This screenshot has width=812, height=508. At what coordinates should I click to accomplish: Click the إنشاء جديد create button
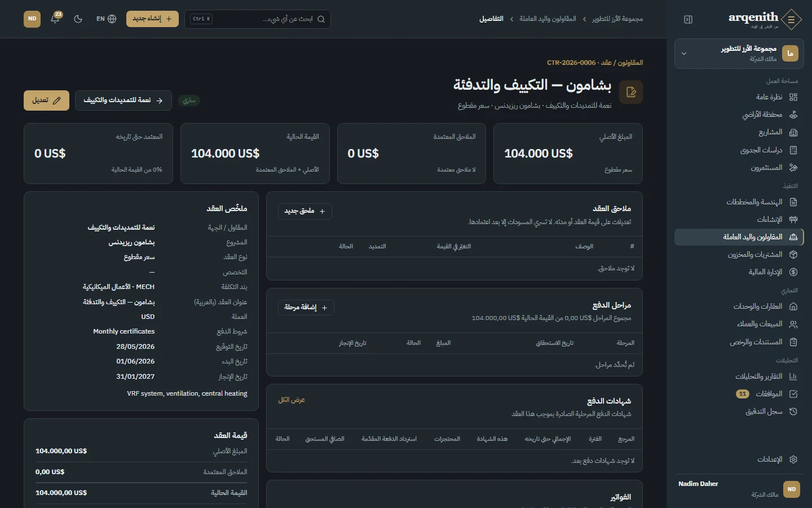(x=152, y=19)
